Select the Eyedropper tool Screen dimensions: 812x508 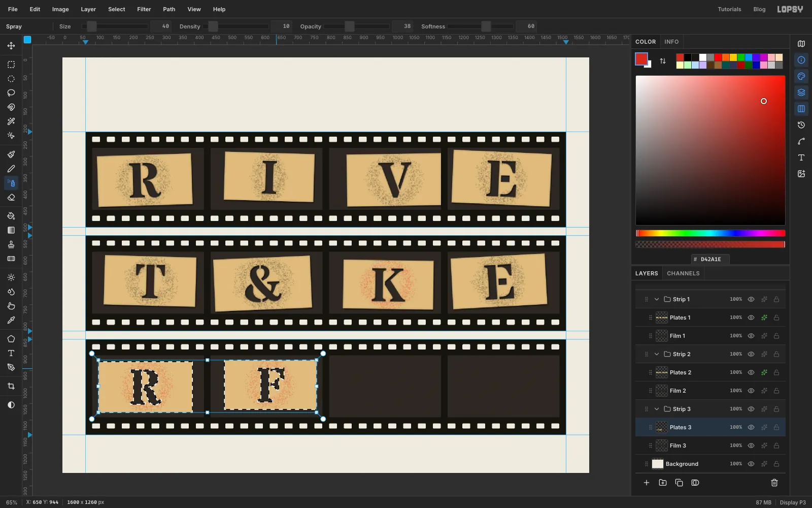11,320
